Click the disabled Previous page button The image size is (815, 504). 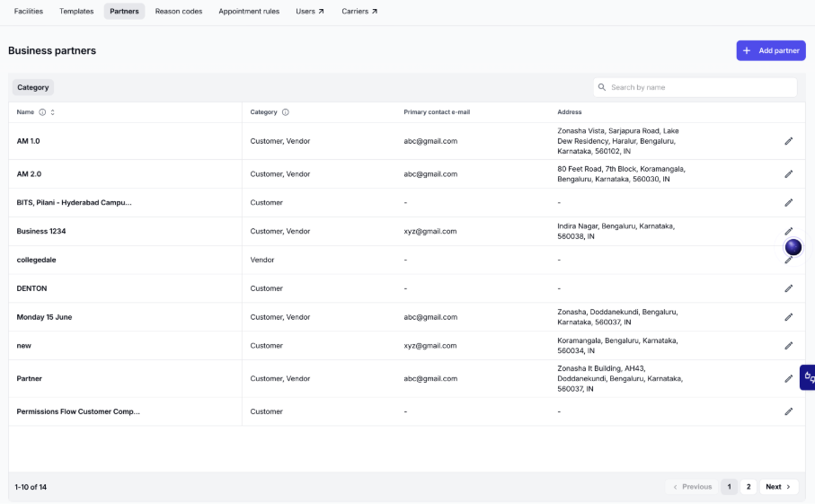pos(692,487)
